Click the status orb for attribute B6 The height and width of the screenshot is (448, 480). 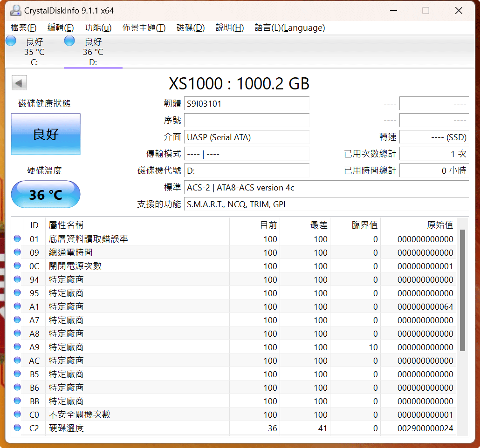coord(17,387)
